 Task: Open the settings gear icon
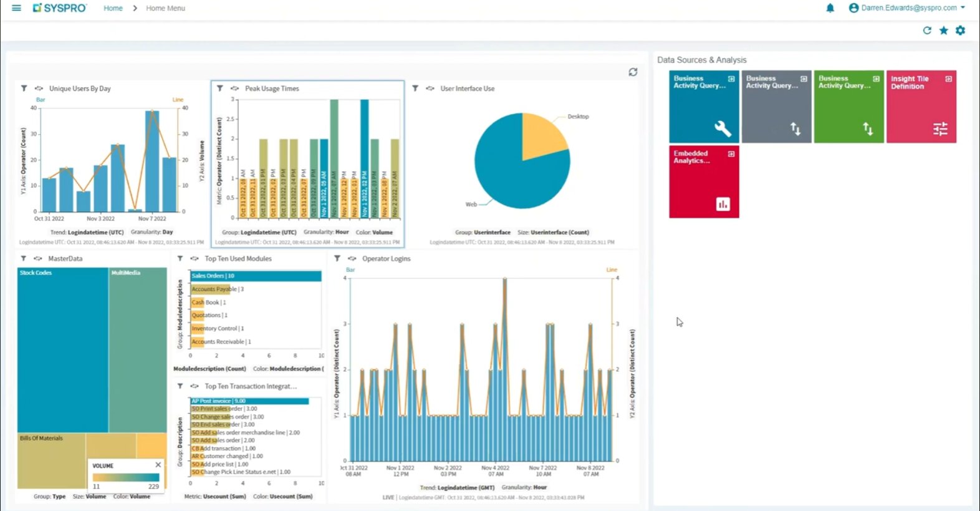point(960,31)
